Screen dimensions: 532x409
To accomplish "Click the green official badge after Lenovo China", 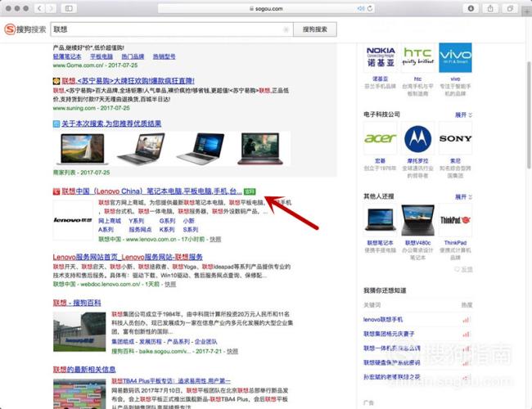I will (250, 191).
